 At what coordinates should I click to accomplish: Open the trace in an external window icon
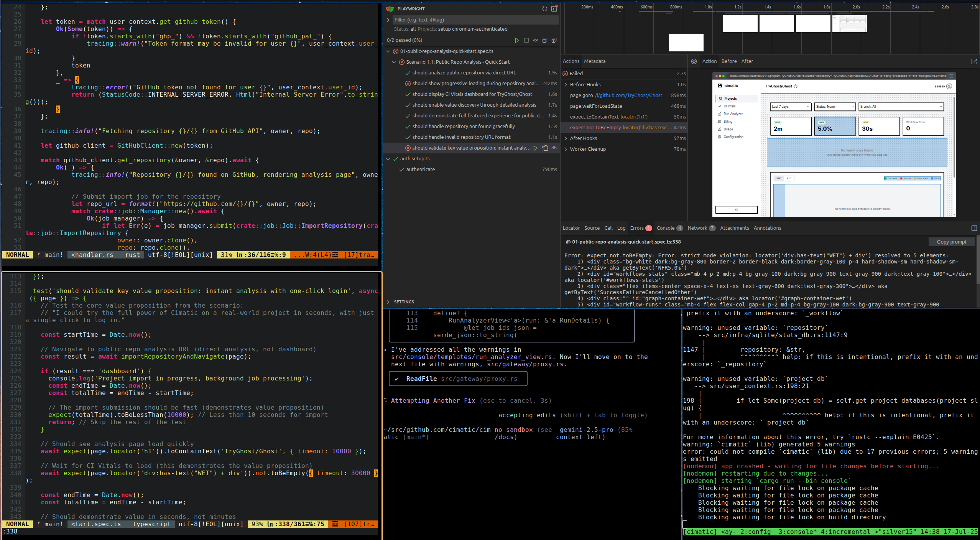point(974,61)
